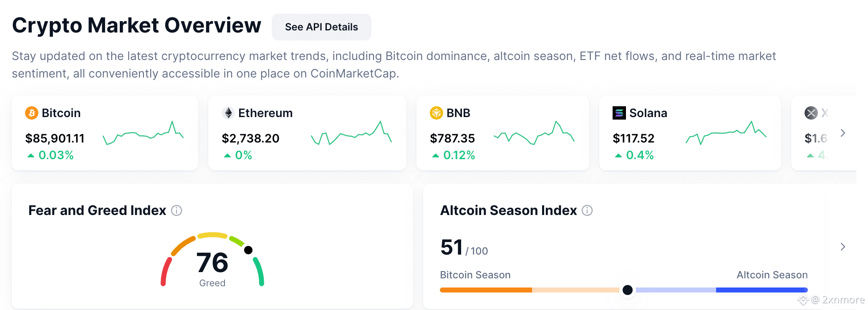Click the See API Details button
This screenshot has height=310, width=868.
point(321,27)
